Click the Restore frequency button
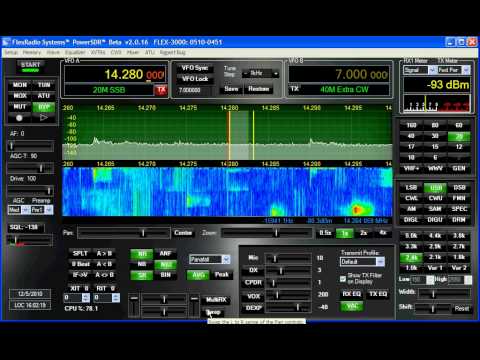Screen dimensions: 480x360 pyautogui.click(x=258, y=89)
